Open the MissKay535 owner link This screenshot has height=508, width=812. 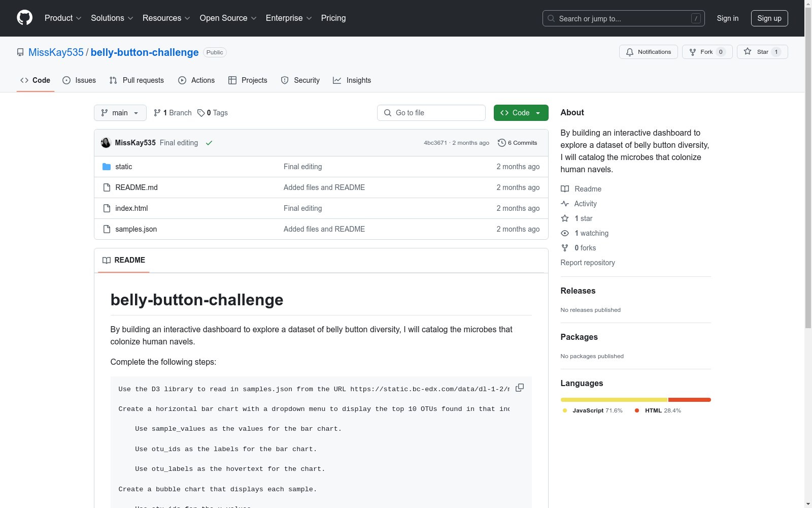pos(56,52)
